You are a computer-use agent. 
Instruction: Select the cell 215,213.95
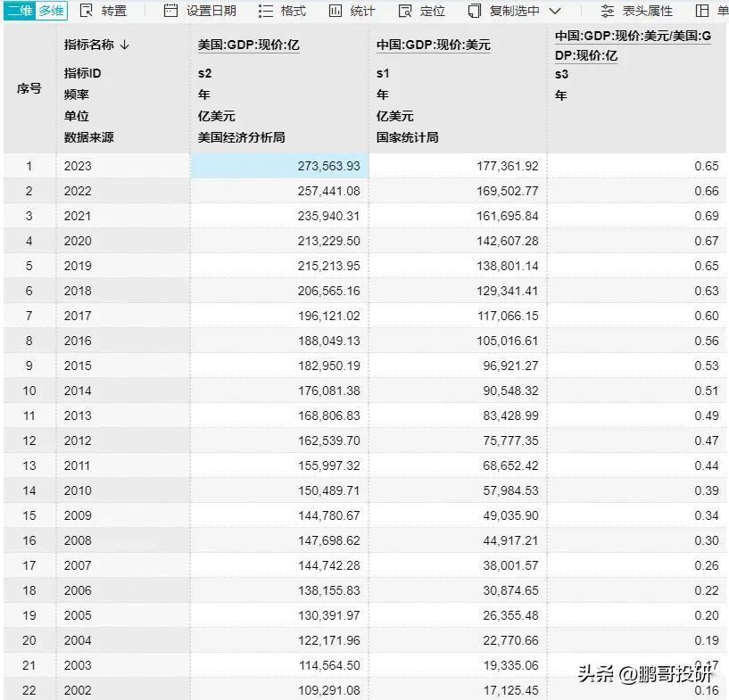coord(279,266)
